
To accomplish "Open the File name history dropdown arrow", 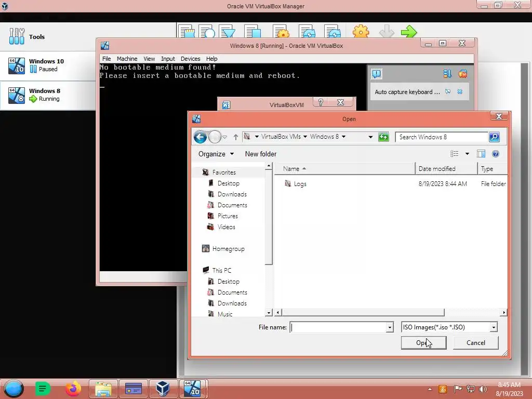I will tap(390, 327).
